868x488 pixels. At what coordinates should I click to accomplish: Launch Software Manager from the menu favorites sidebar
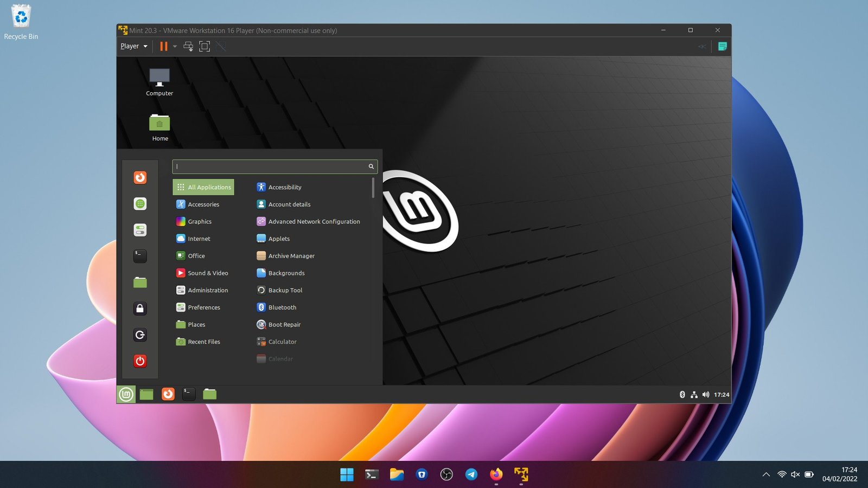click(x=140, y=204)
